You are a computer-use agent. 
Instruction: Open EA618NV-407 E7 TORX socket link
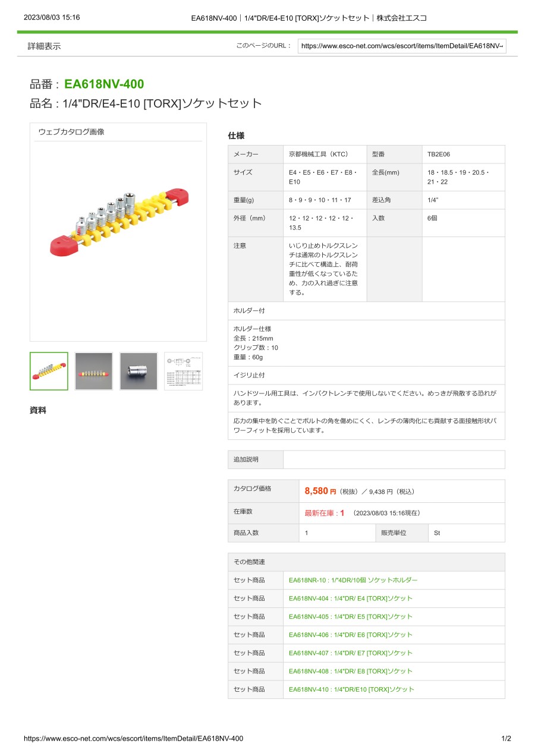click(x=350, y=653)
